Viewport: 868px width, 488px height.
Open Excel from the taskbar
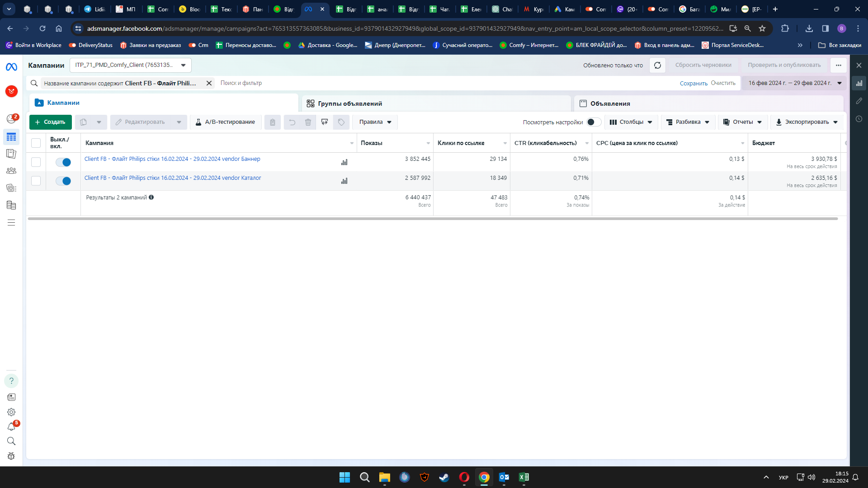pos(524,477)
